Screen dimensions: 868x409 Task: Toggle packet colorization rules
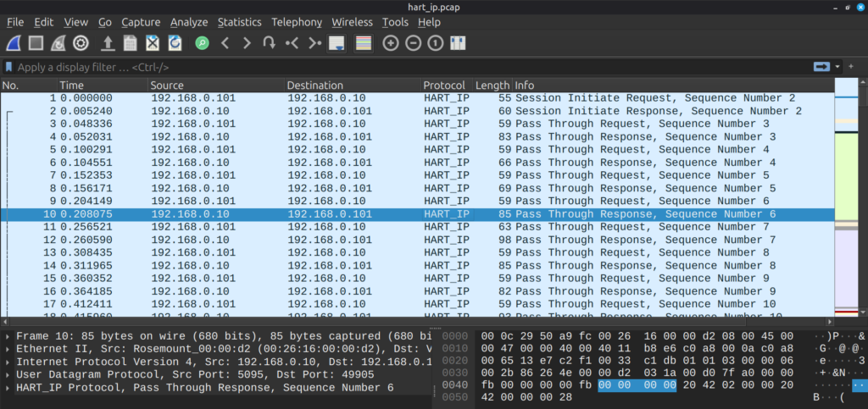click(x=363, y=43)
